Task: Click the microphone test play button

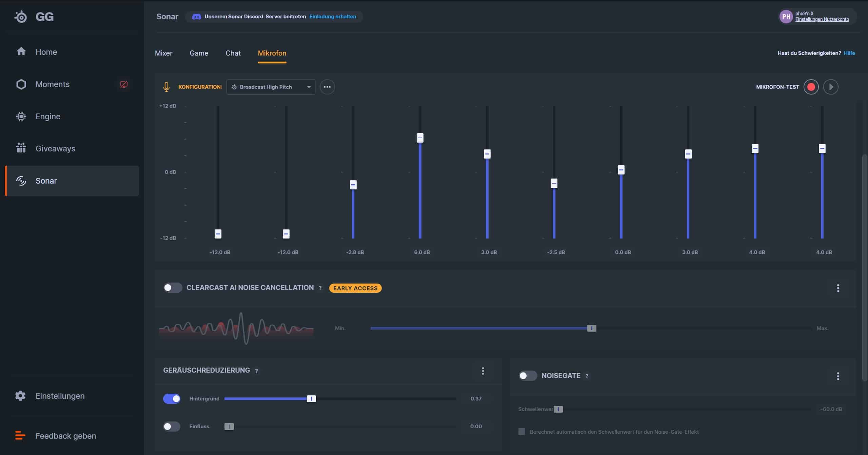Action: [830, 87]
